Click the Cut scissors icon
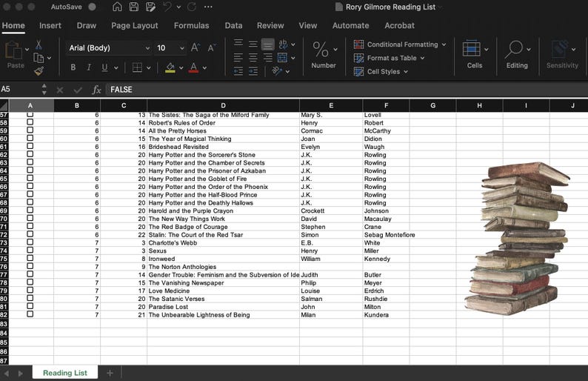The image size is (588, 381). [x=39, y=45]
